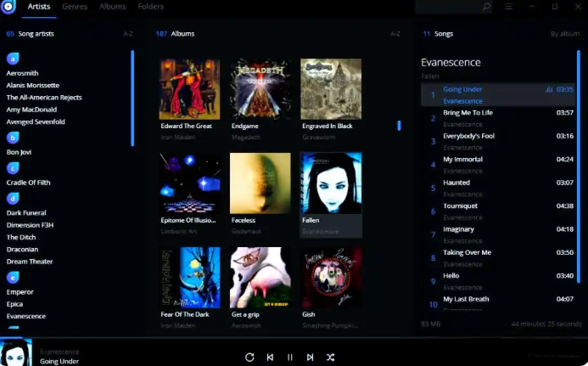Screen dimensions: 588x366
Task: Click the songs list vertical scrollbar
Action: tap(579, 170)
